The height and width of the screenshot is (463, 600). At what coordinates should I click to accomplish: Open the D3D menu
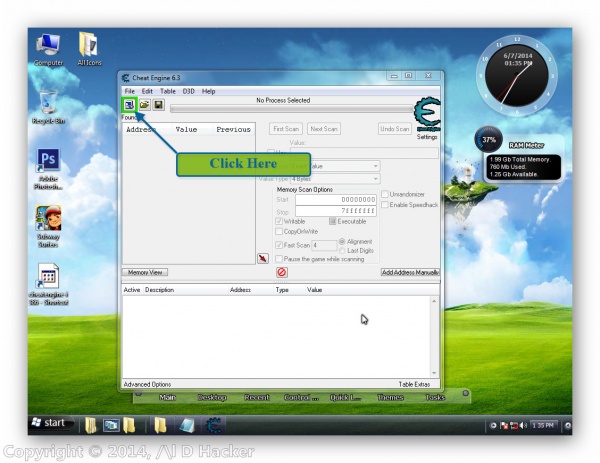(x=189, y=91)
